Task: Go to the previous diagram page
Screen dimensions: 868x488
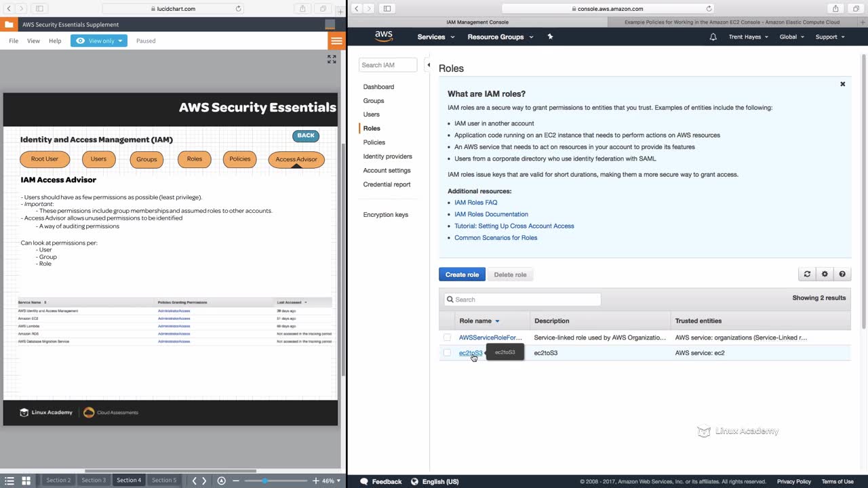Action: tap(194, 481)
